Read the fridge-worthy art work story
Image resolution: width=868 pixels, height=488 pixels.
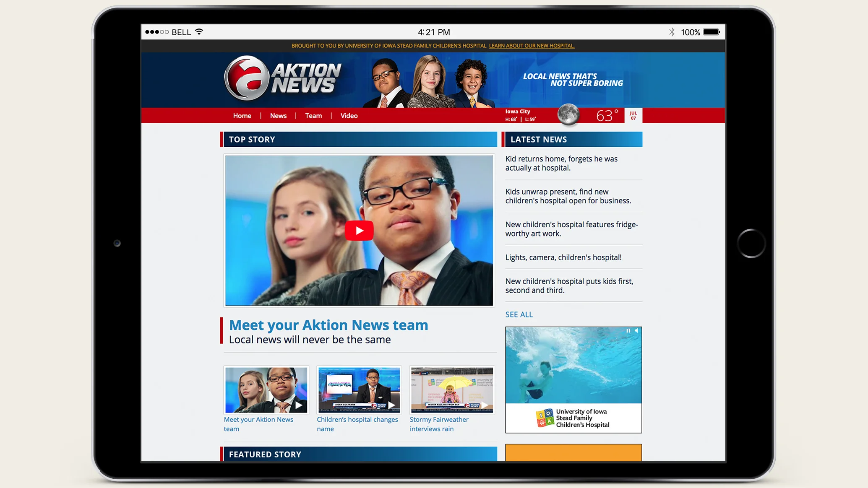coord(571,229)
